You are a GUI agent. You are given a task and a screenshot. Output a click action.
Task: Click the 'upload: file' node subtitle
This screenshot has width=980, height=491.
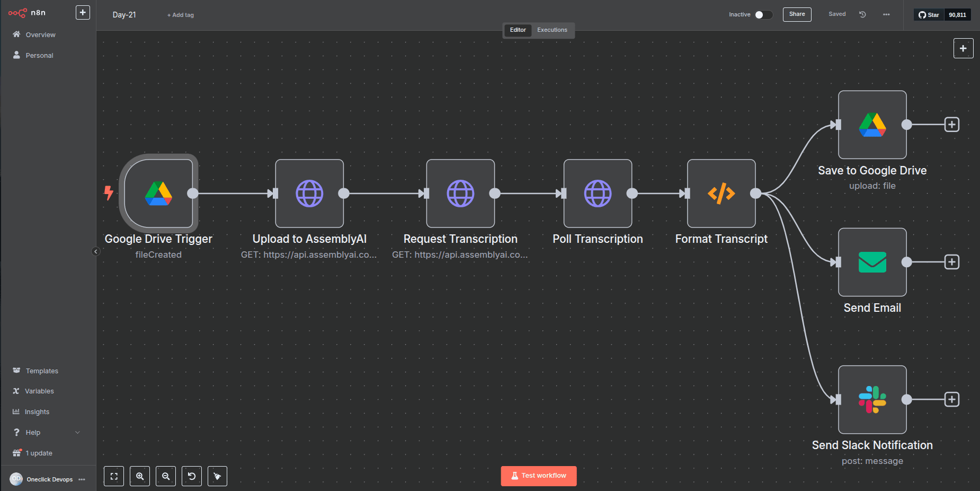872,186
